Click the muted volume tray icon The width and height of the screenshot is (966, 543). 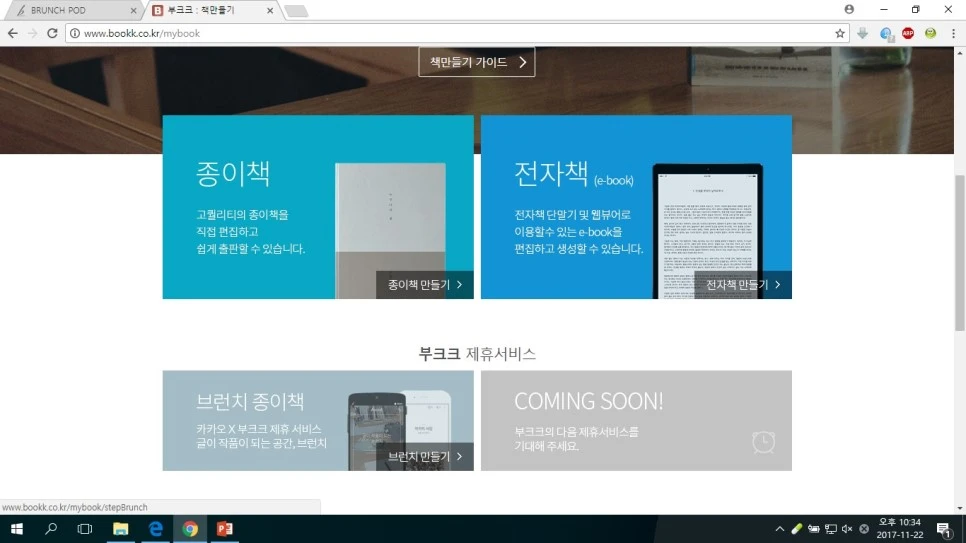click(x=847, y=529)
